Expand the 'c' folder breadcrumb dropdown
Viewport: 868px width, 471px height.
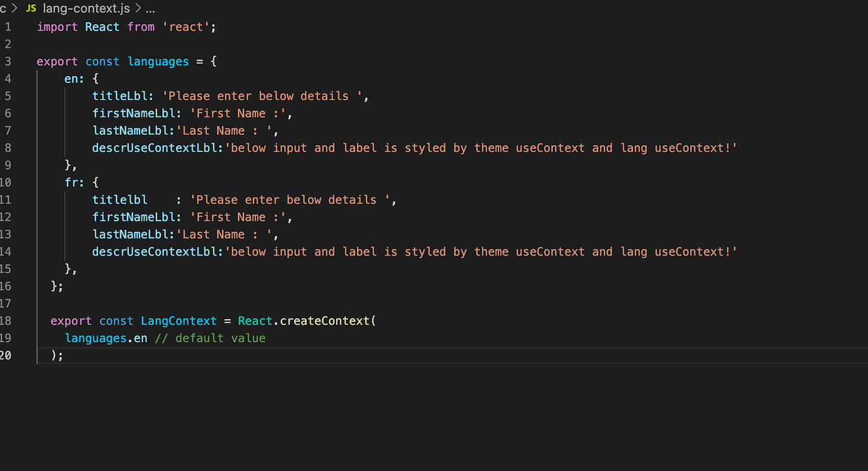coord(4,9)
